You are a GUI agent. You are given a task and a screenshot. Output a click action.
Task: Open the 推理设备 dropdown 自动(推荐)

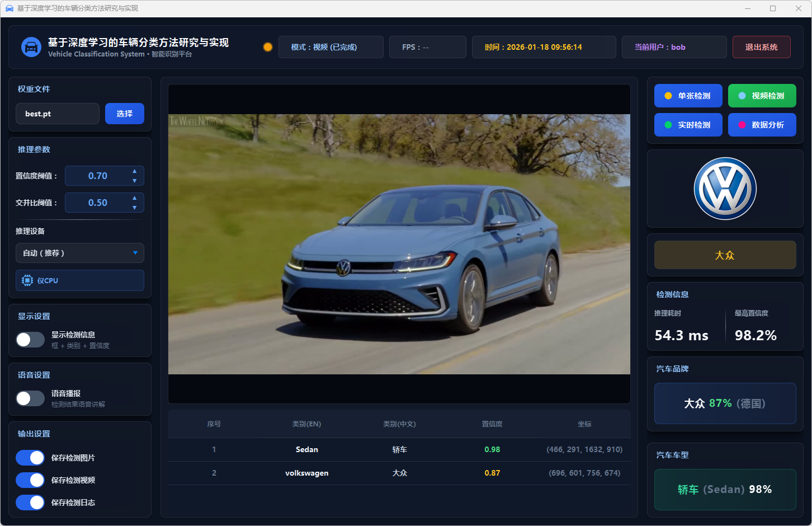[x=80, y=253]
